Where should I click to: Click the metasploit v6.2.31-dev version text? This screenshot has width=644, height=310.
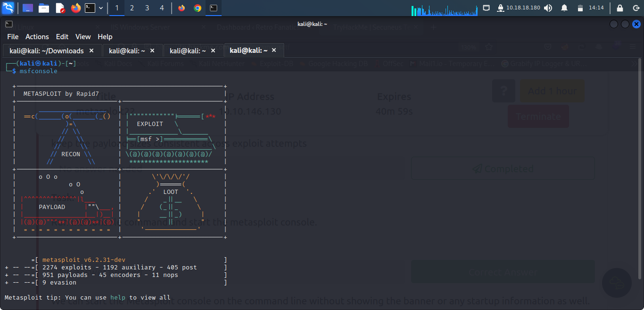pos(84,260)
